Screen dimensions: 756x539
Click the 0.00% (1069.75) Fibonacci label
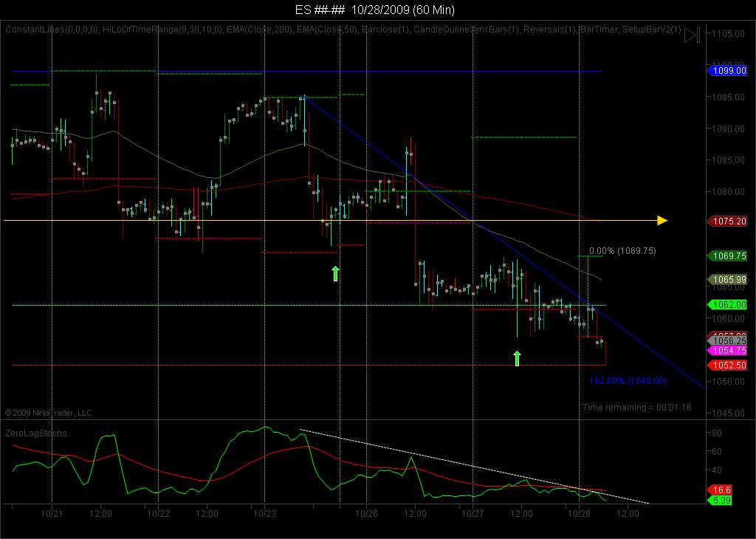(x=622, y=251)
